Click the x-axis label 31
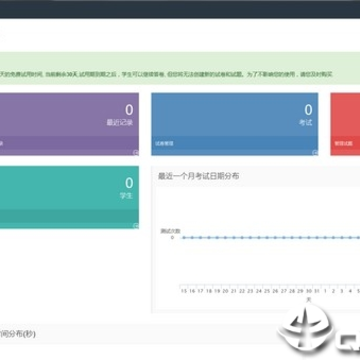 pos(317,291)
